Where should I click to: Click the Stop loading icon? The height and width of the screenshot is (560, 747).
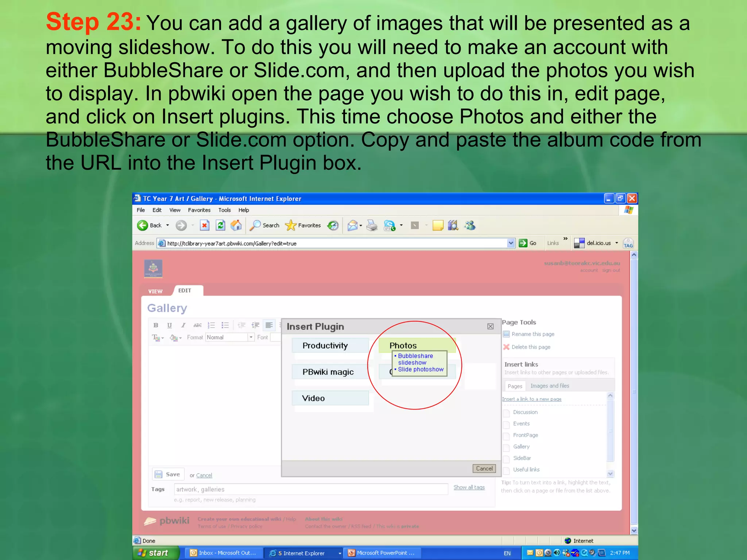click(x=205, y=225)
